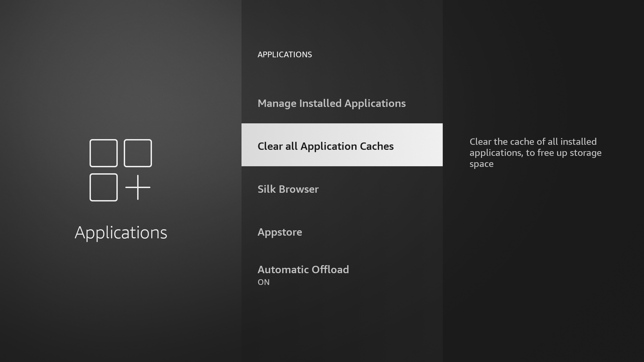Click the APPLICATIONS heading
Viewport: 644px width, 362px height.
pyautogui.click(x=285, y=55)
